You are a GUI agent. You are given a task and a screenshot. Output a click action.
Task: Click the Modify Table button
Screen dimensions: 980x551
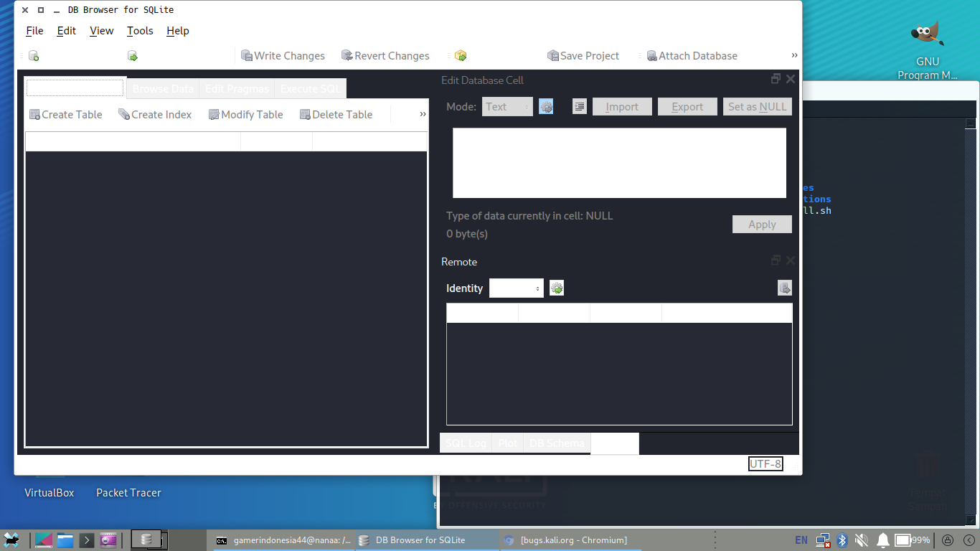point(245,115)
